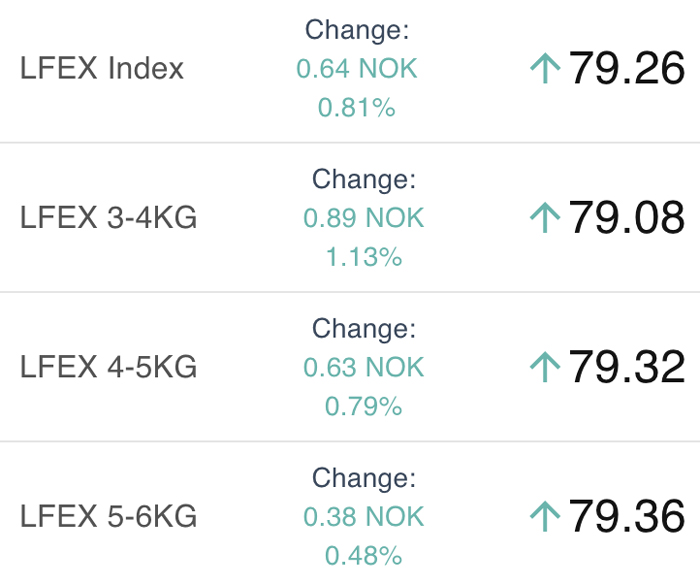The width and height of the screenshot is (700, 585).
Task: Click the 0.79% change percentage
Action: click(x=363, y=406)
